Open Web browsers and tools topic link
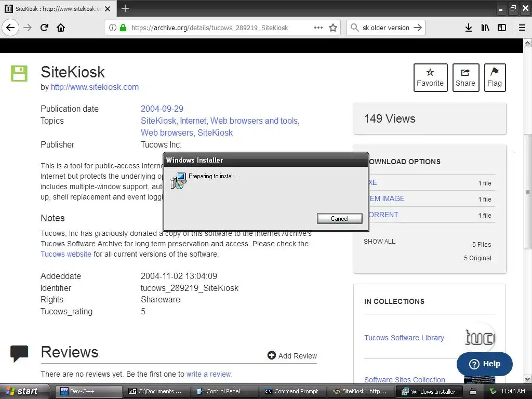Viewport: 532px width, 399px height. (x=254, y=121)
